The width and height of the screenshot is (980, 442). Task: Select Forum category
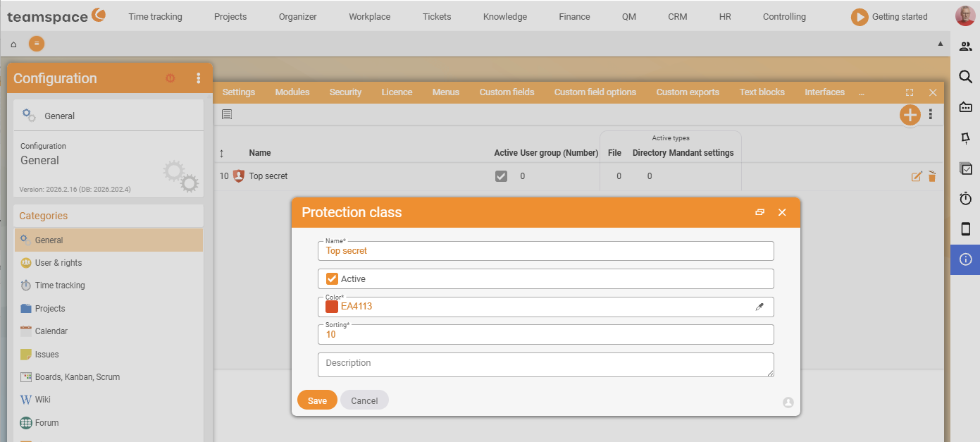point(108,423)
